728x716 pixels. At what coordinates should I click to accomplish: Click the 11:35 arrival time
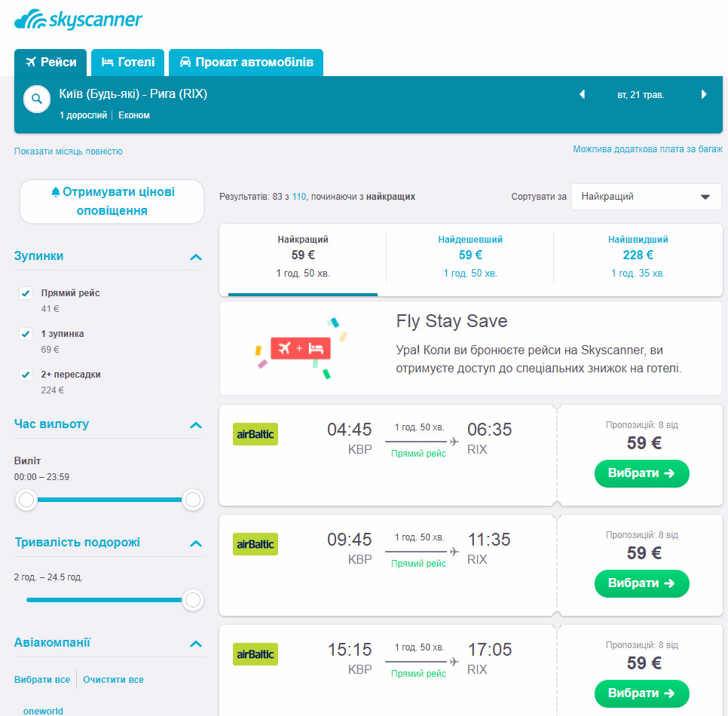(x=489, y=540)
